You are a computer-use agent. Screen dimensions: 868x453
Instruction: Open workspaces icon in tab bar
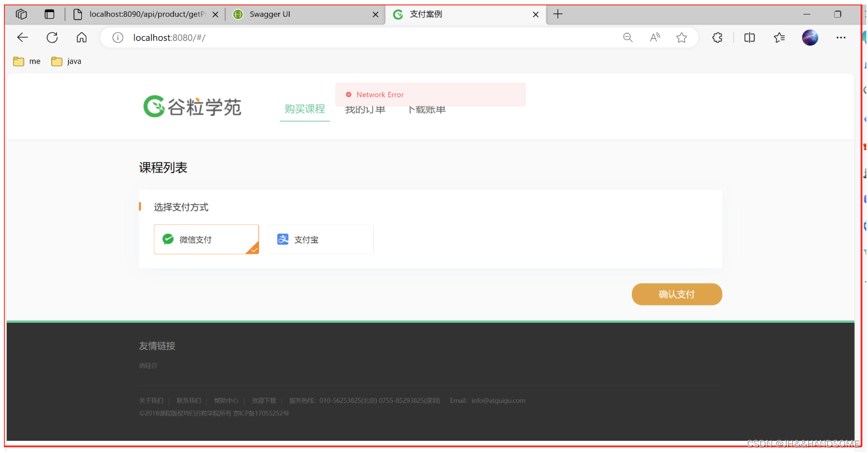tap(21, 14)
